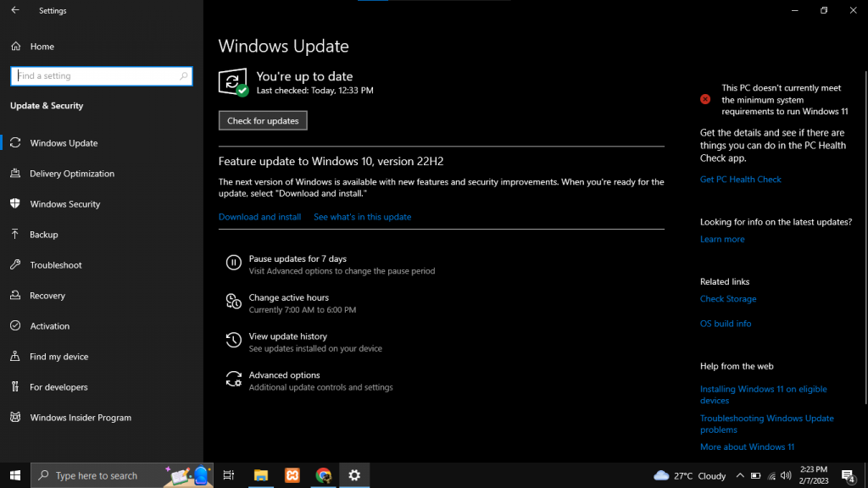
Task: Click Learn more about latest updates
Action: [x=722, y=239]
